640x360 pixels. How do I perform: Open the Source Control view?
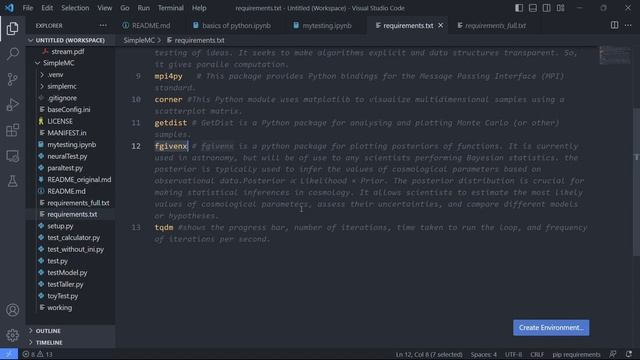(x=12, y=79)
